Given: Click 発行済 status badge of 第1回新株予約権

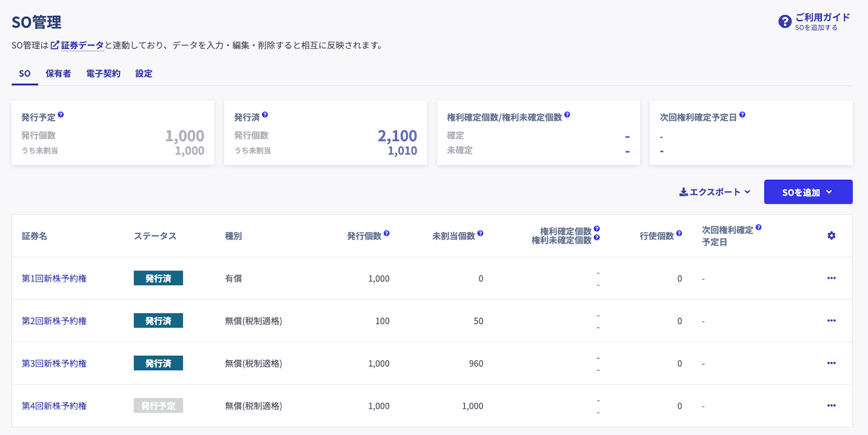Looking at the screenshot, I should pyautogui.click(x=158, y=278).
